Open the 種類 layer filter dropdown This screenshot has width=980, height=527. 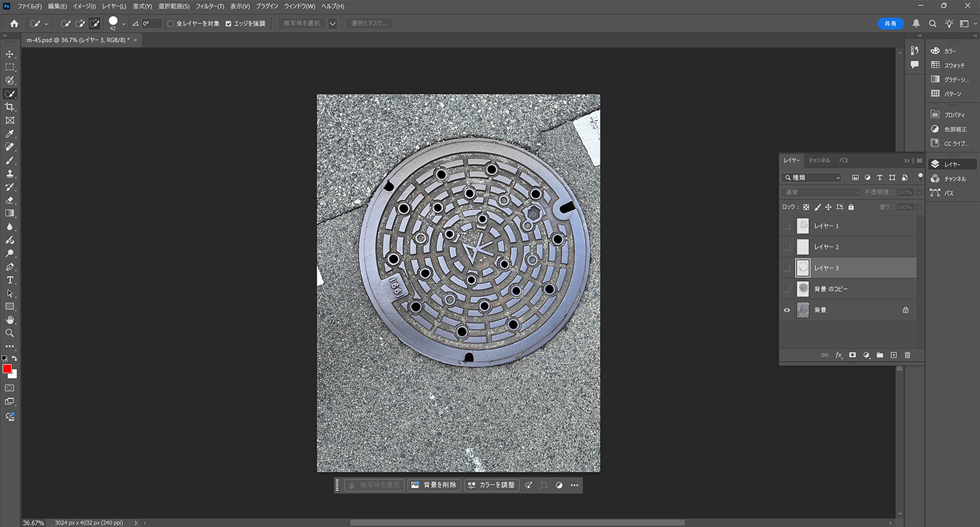(x=812, y=177)
